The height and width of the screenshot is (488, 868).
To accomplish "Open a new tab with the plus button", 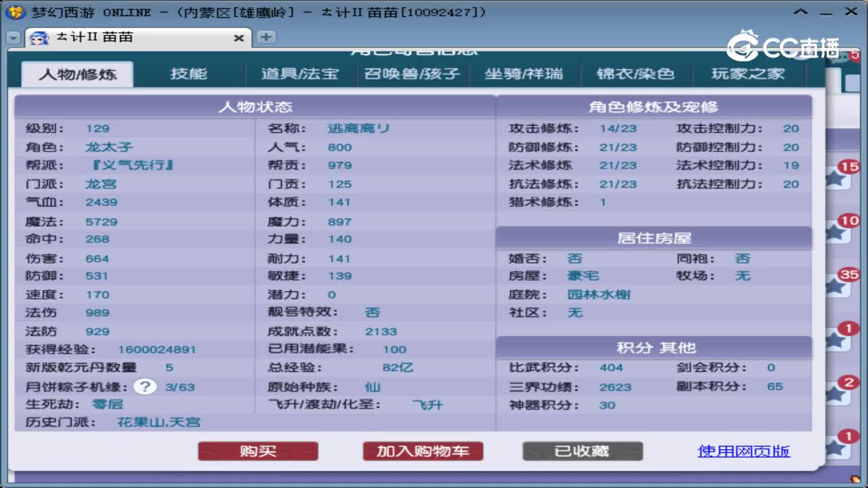I will [x=264, y=39].
